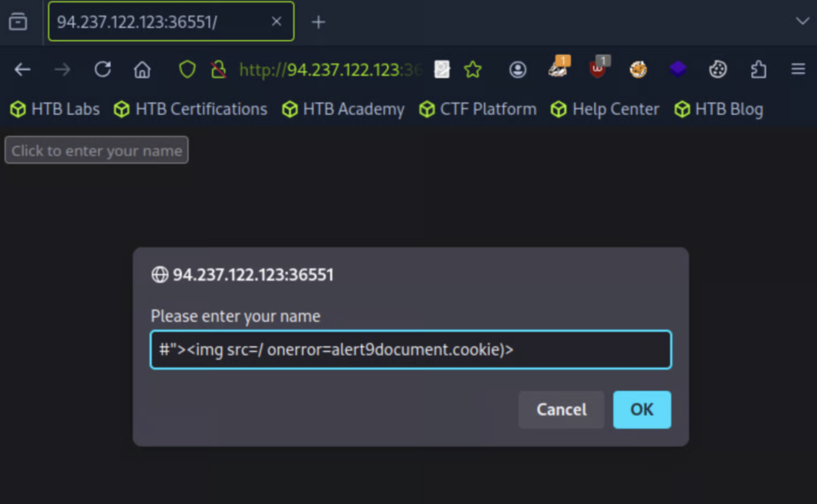Click the reader view icon in address bar
817x504 pixels.
tap(441, 69)
